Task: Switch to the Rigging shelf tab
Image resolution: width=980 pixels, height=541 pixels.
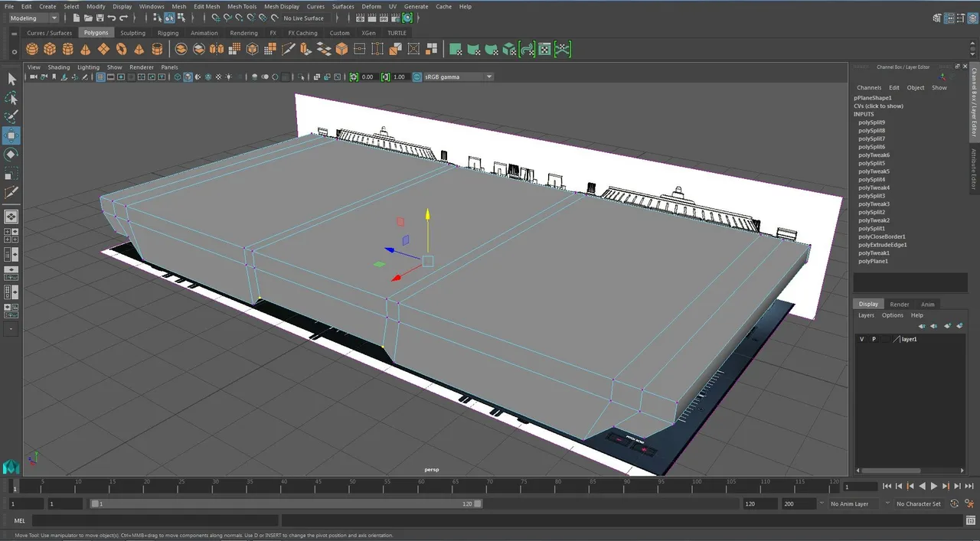Action: pos(168,33)
